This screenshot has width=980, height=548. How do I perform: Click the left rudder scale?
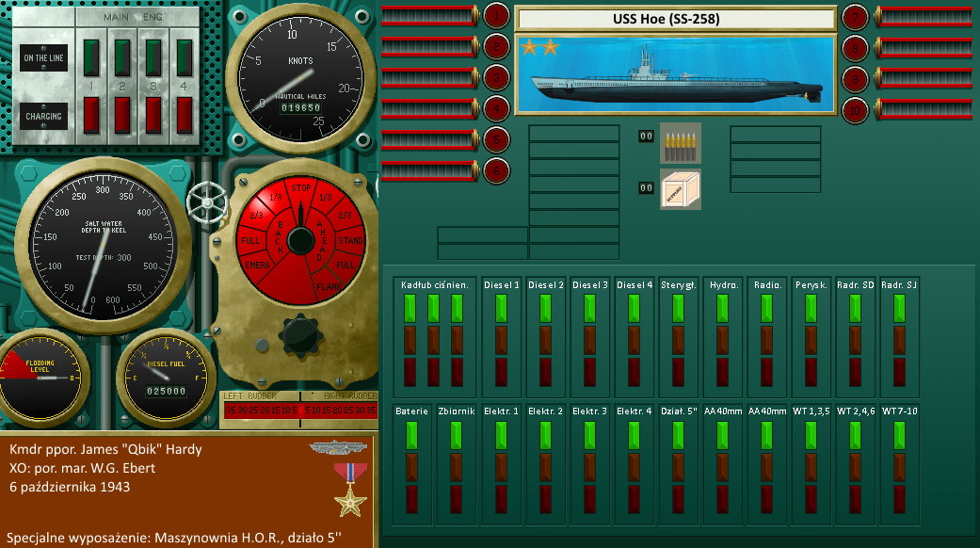click(260, 411)
